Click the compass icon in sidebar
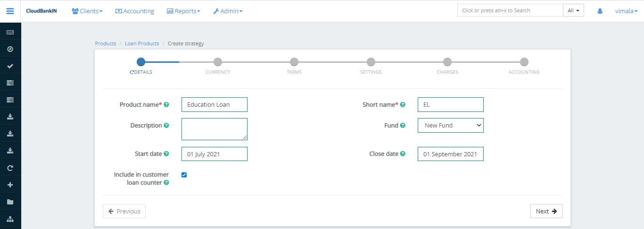The image size is (644, 229). coord(10,49)
